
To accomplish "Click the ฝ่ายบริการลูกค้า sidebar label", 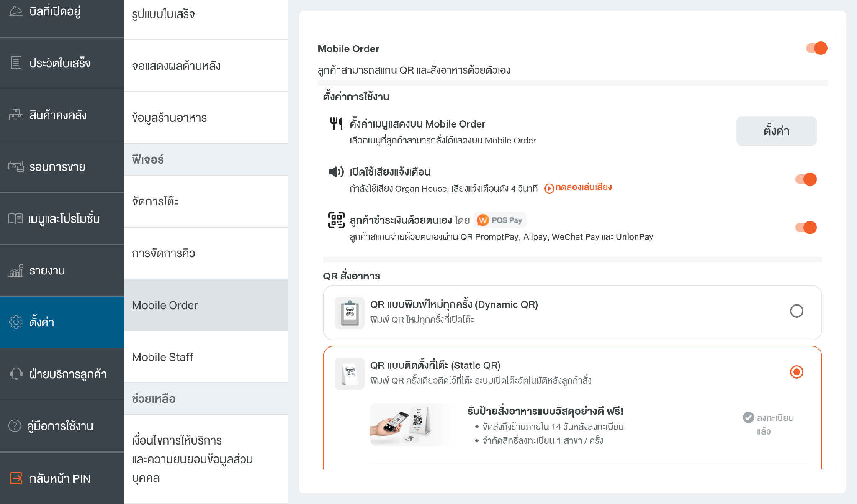I will pos(68,374).
